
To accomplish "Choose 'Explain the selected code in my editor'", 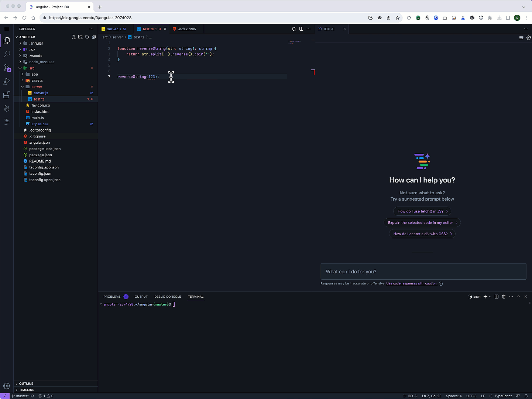I will tap(422, 222).
